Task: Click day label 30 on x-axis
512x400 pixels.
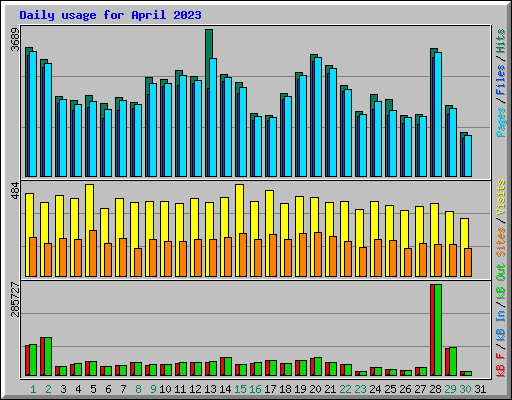Action: click(x=465, y=389)
